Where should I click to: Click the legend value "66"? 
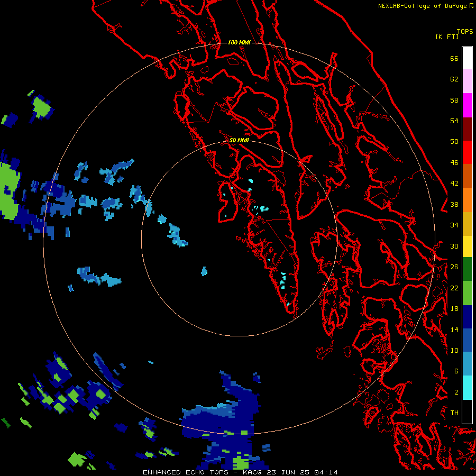point(454,59)
